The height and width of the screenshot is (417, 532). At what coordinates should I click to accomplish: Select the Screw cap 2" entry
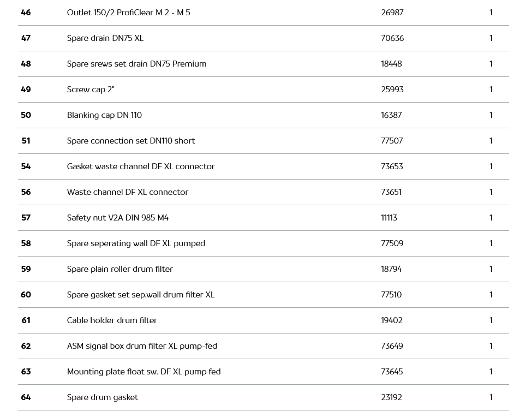click(91, 90)
